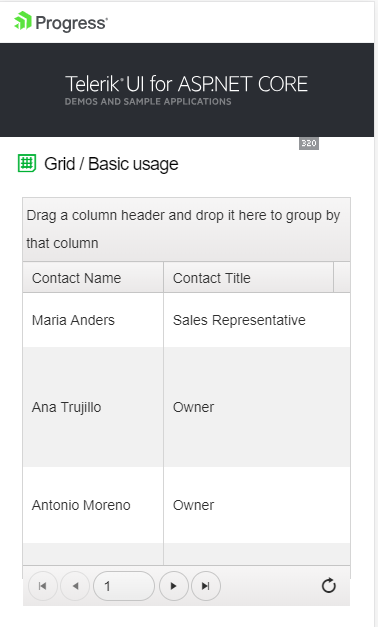The width and height of the screenshot is (378, 627).
Task: Select the Maria Anders cell
Action: coord(93,320)
